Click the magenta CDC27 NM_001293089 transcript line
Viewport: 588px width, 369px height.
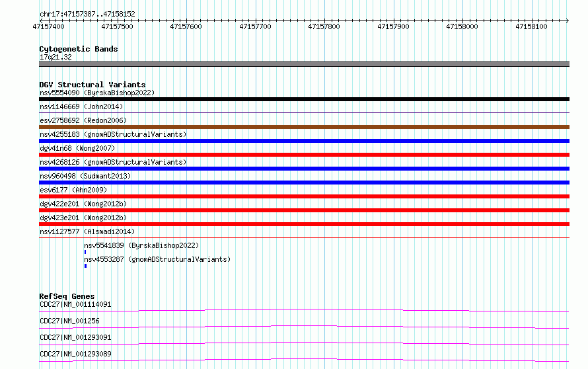click(x=304, y=360)
